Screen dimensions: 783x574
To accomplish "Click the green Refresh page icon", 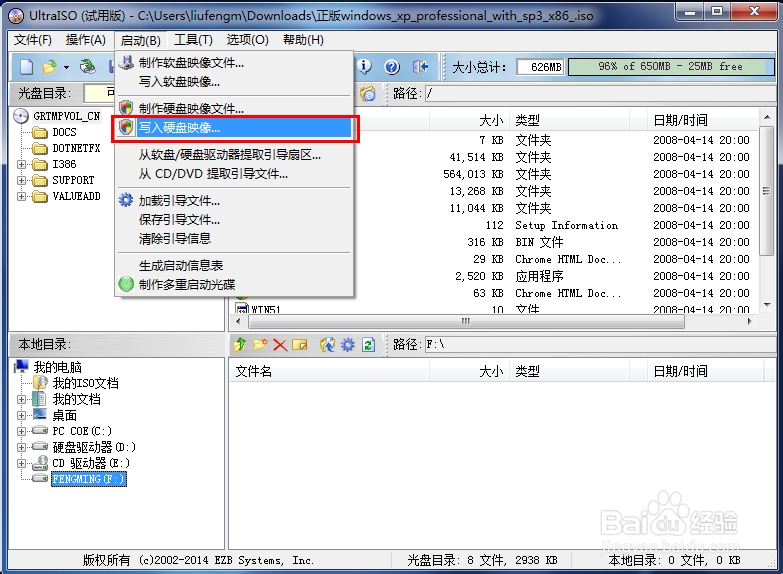I will (368, 344).
